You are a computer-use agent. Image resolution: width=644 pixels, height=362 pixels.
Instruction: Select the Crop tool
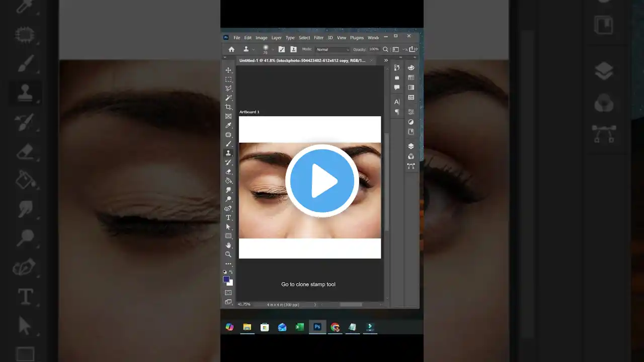(228, 107)
